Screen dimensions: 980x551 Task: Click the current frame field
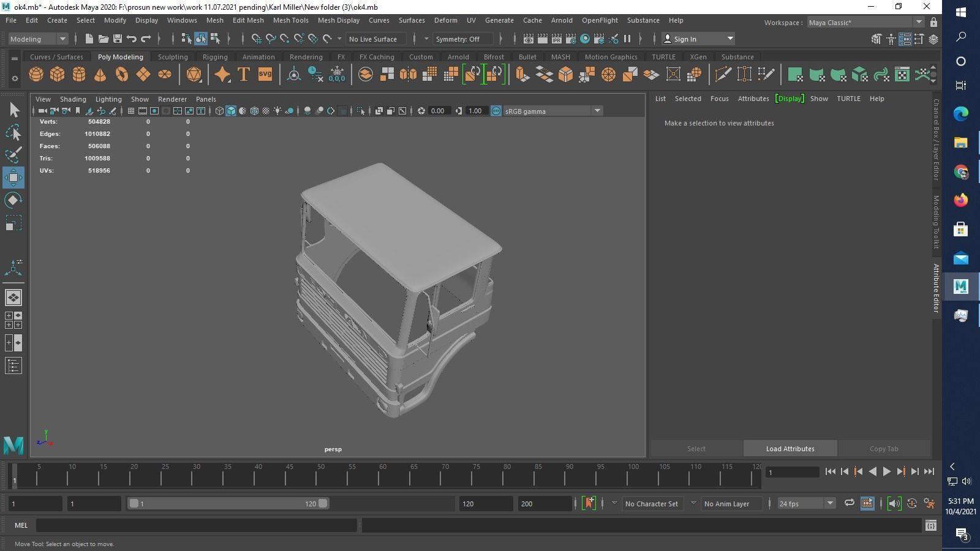pyautogui.click(x=793, y=472)
